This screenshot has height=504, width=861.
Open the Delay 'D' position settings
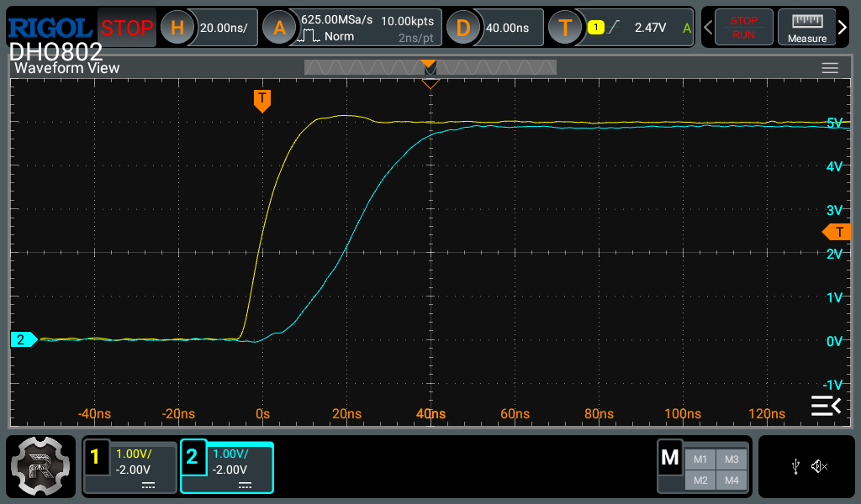(462, 28)
